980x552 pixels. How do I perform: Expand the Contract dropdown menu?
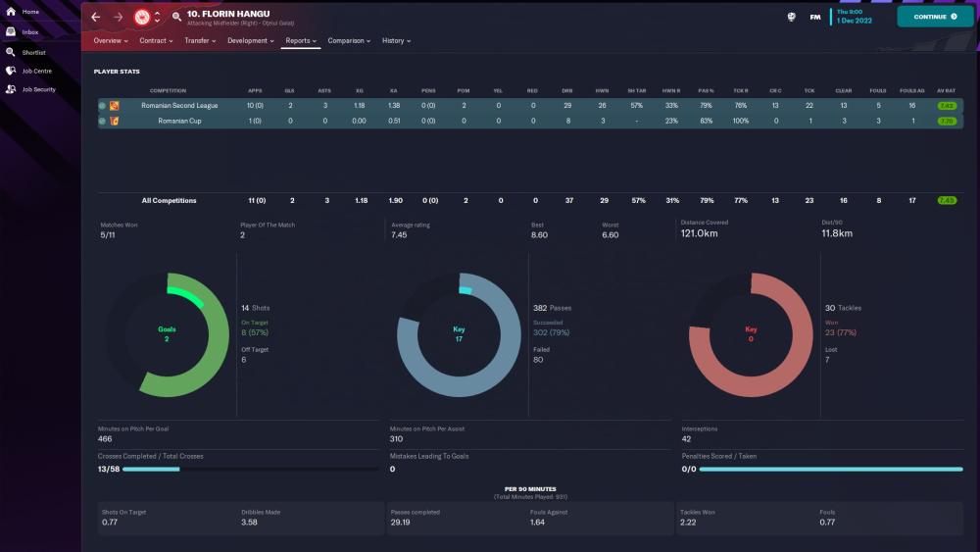pyautogui.click(x=156, y=41)
